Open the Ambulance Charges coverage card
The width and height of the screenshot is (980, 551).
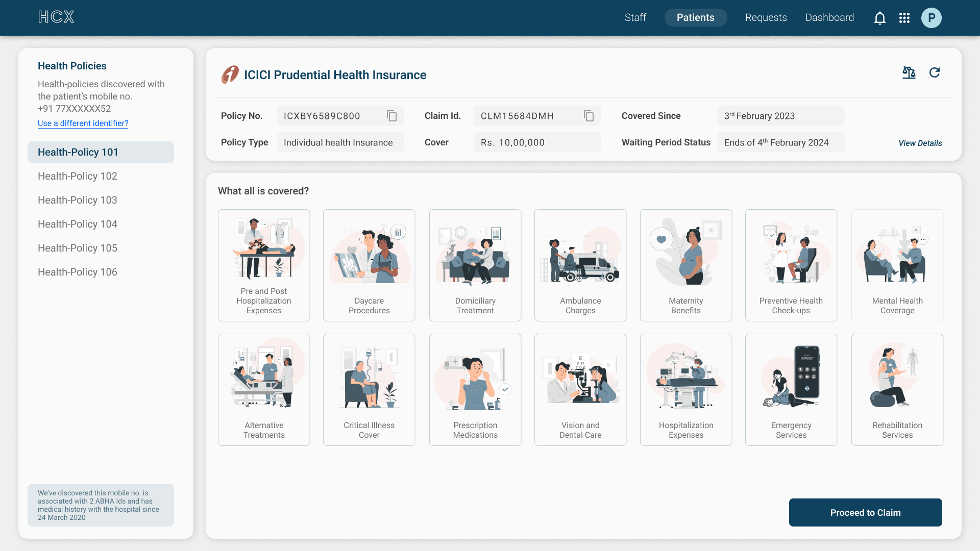(580, 265)
